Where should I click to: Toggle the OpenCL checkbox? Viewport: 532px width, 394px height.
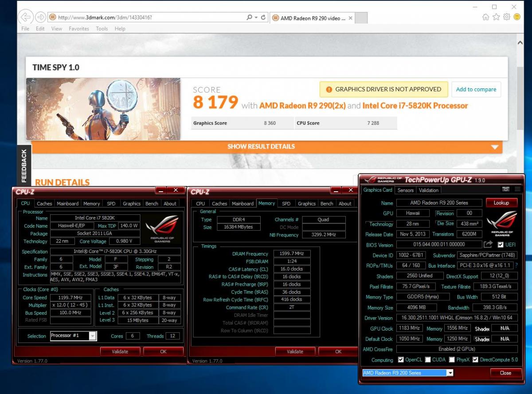pos(401,359)
